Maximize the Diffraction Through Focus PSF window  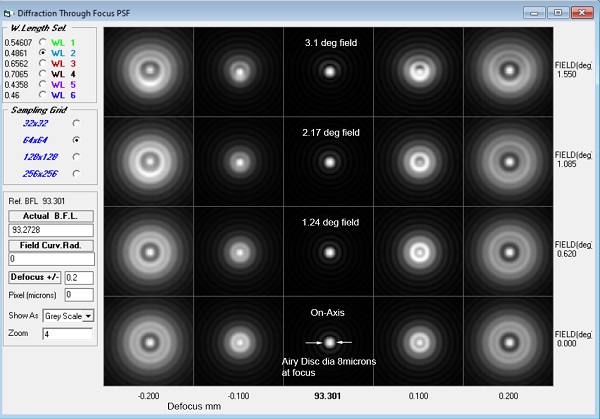click(557, 11)
